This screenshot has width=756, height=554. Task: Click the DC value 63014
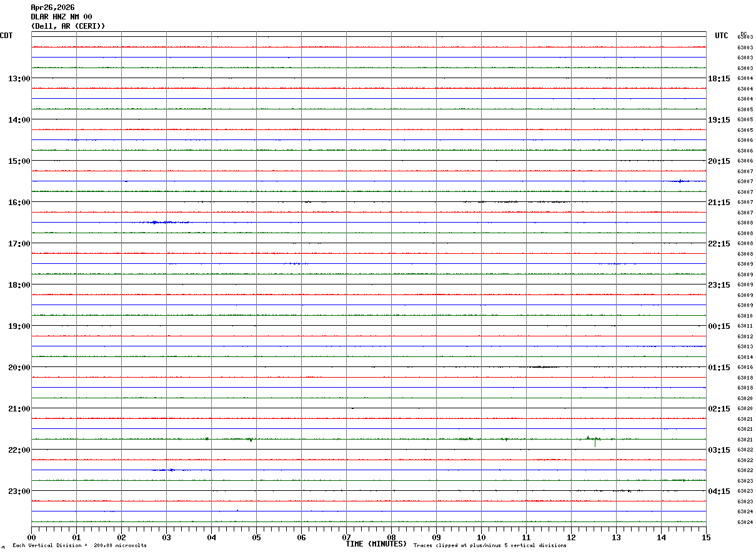(745, 357)
